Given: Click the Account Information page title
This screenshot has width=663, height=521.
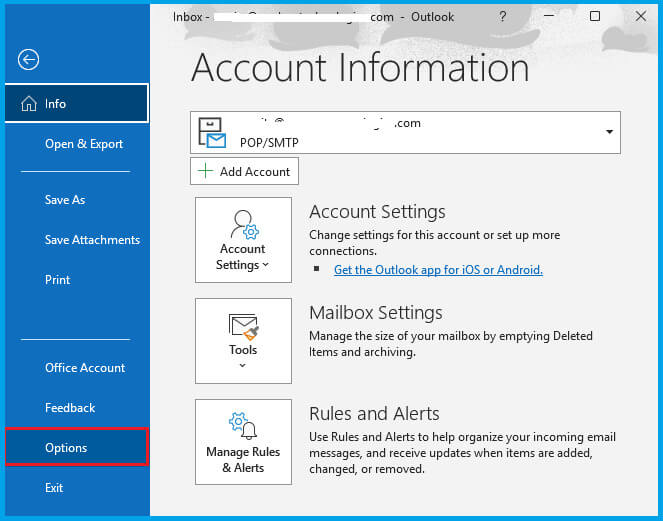Looking at the screenshot, I should (360, 67).
